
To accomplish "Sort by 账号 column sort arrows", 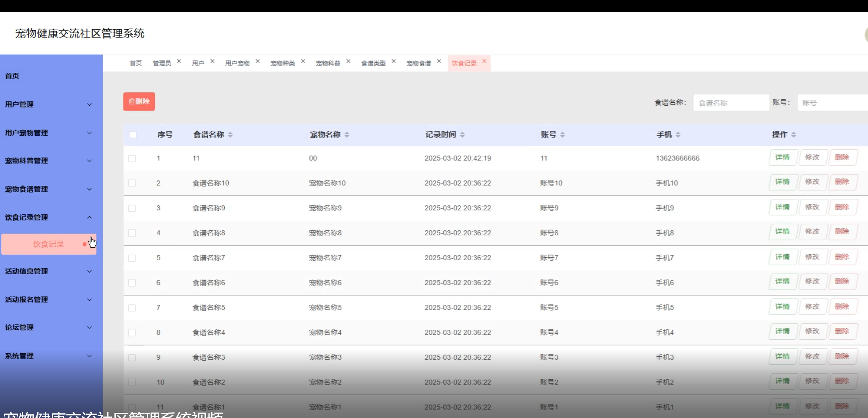I will coord(562,135).
